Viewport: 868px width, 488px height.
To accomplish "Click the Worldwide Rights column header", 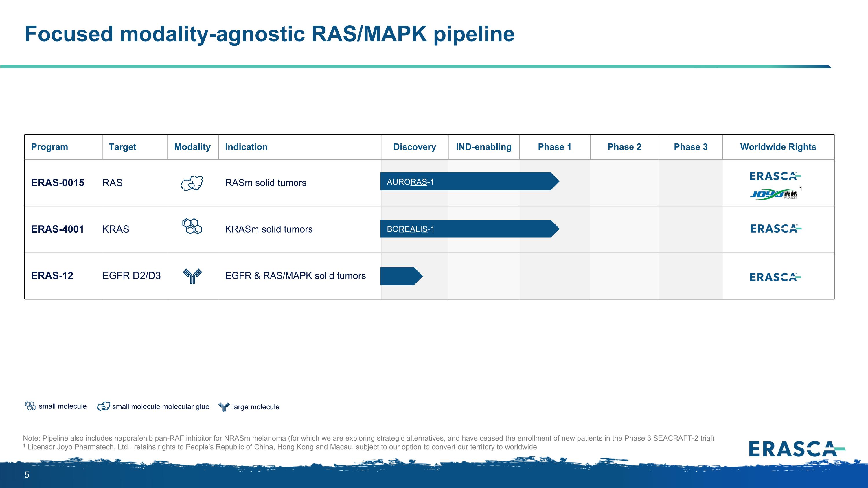I will [778, 147].
